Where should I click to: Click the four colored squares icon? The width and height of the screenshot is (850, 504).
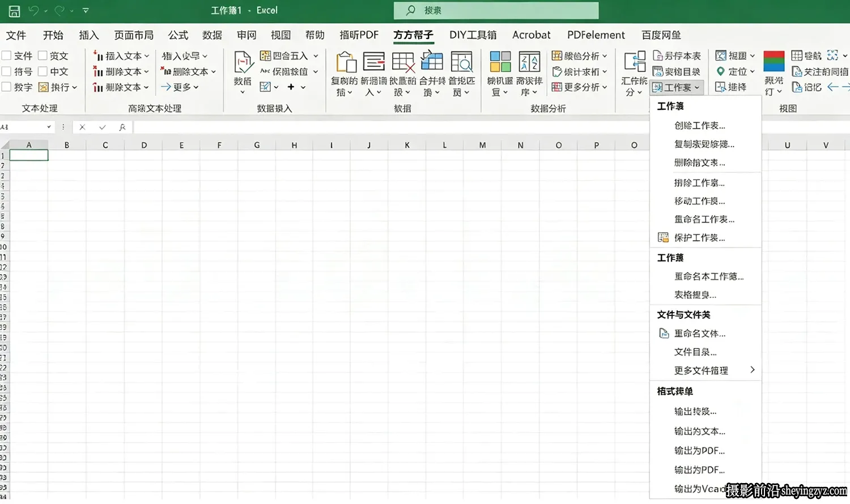pyautogui.click(x=500, y=62)
